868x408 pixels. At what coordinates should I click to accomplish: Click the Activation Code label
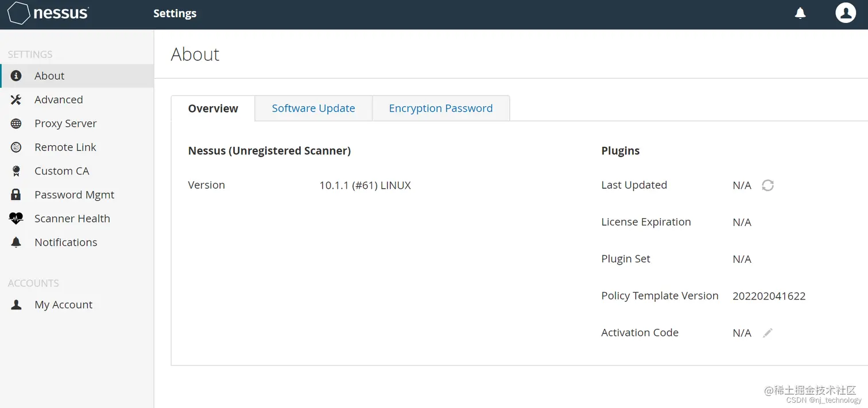(x=640, y=333)
